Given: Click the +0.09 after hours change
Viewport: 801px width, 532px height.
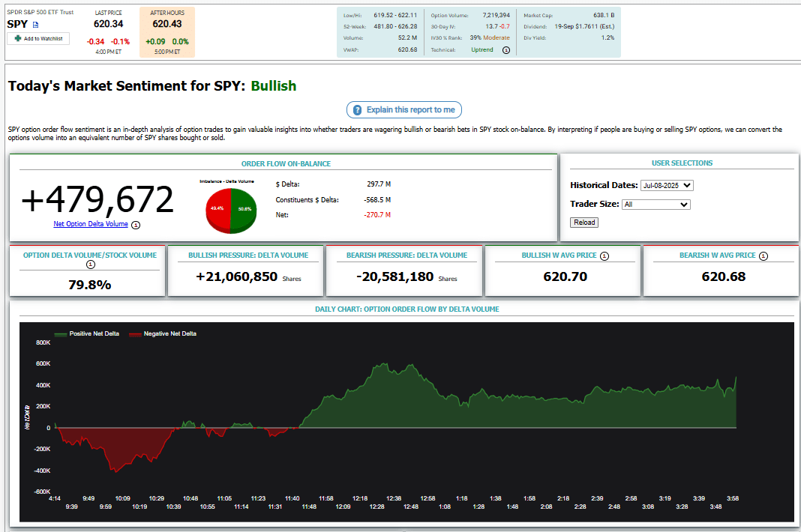Looking at the screenshot, I should point(155,42).
